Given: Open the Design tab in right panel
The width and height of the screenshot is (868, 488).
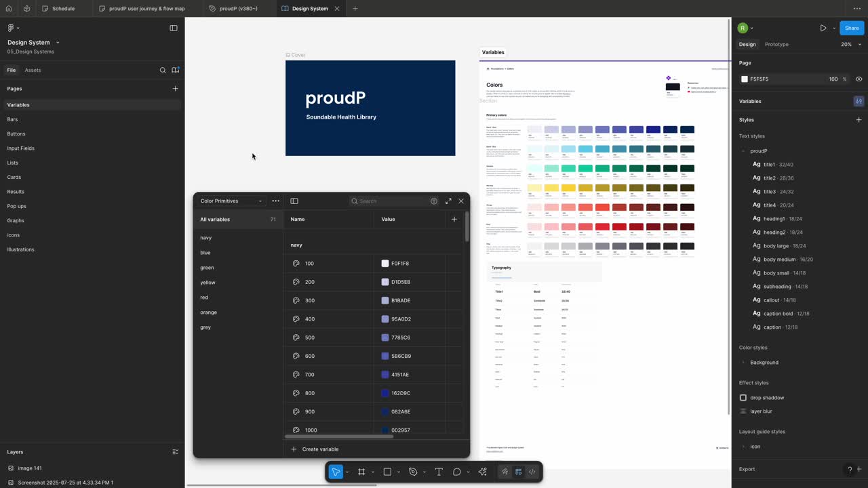Looking at the screenshot, I should tap(747, 44).
